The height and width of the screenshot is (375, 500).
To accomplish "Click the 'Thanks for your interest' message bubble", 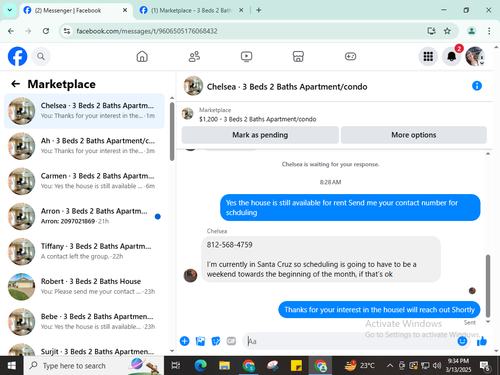I will point(379,310).
